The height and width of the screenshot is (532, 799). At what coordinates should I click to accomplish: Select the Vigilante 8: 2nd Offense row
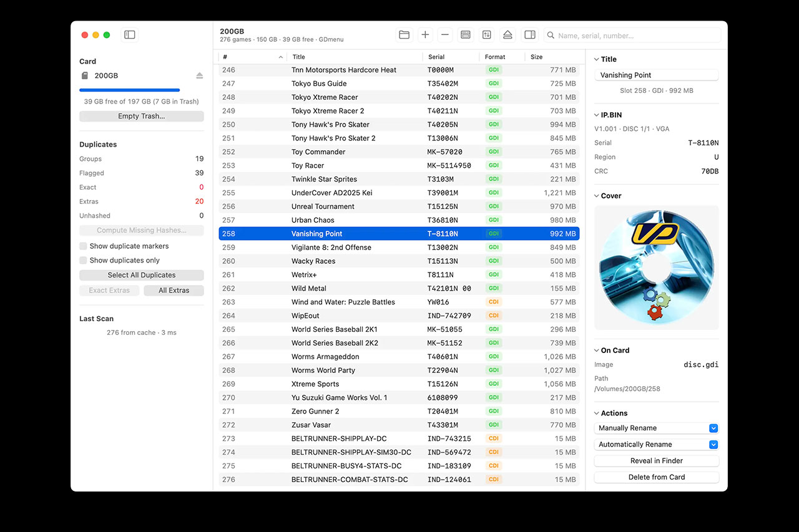click(399, 248)
